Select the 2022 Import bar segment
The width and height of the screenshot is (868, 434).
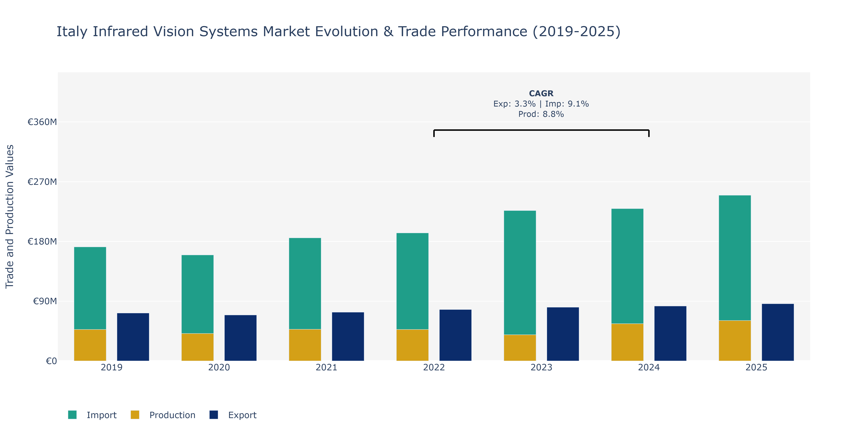pyautogui.click(x=412, y=281)
